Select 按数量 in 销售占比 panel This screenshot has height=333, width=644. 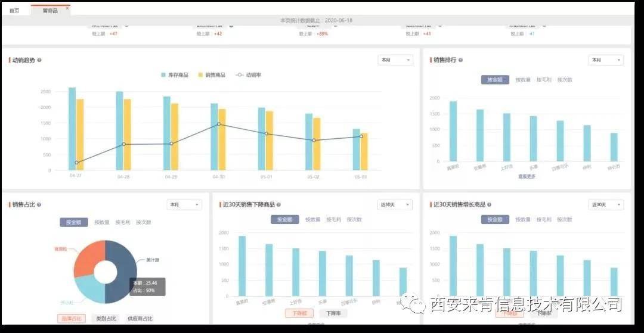click(101, 222)
